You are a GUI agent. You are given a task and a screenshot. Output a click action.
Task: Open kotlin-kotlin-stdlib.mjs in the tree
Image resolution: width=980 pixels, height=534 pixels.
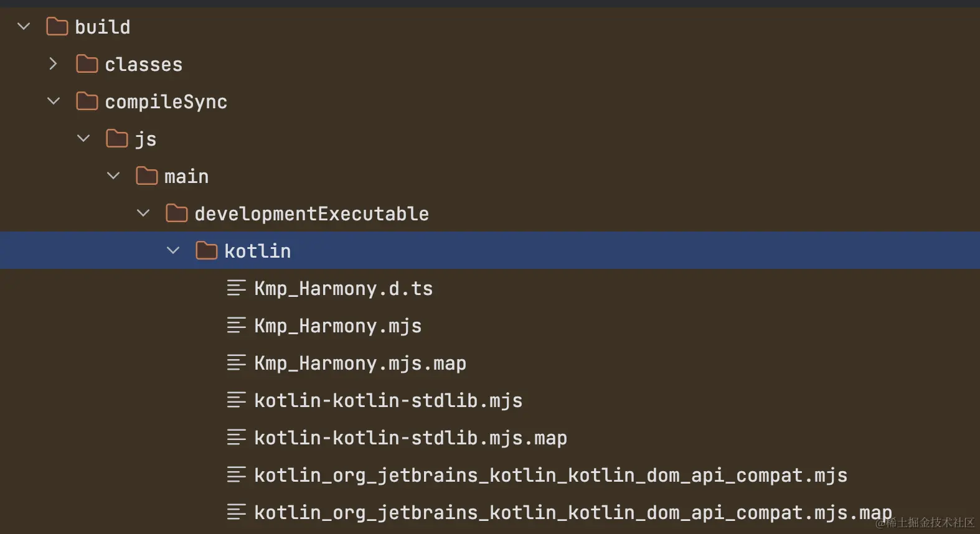(388, 401)
